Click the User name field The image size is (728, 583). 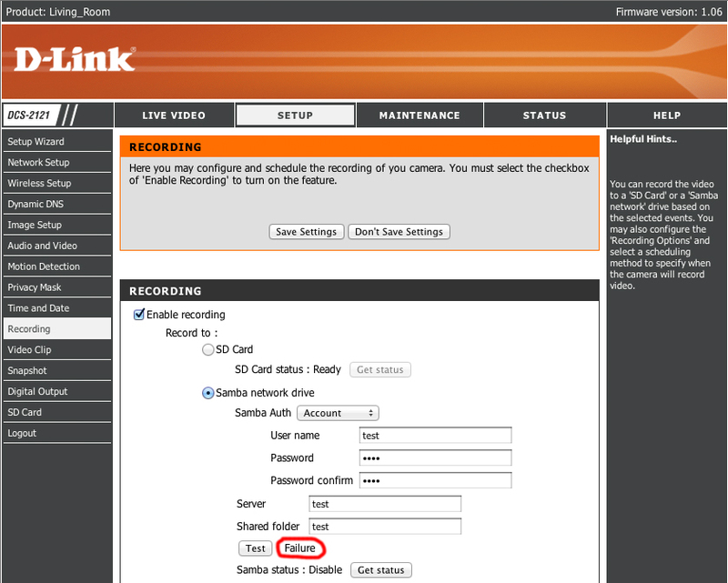(x=436, y=436)
